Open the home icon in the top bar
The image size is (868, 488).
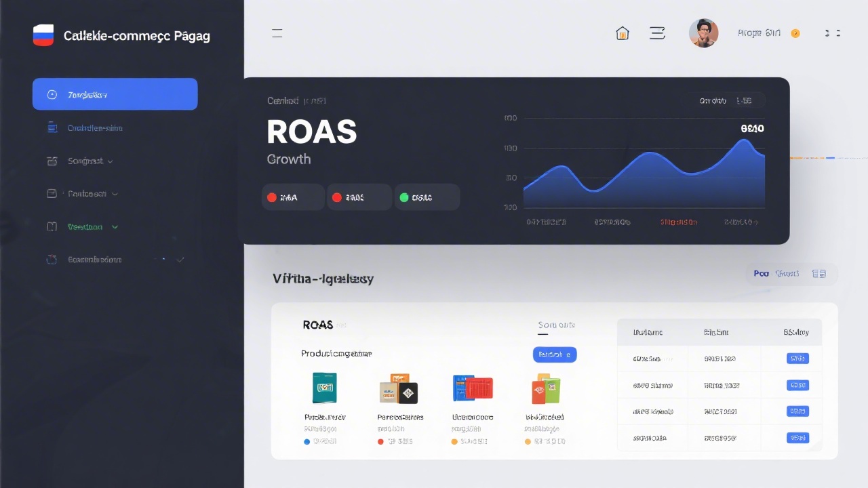click(x=623, y=33)
